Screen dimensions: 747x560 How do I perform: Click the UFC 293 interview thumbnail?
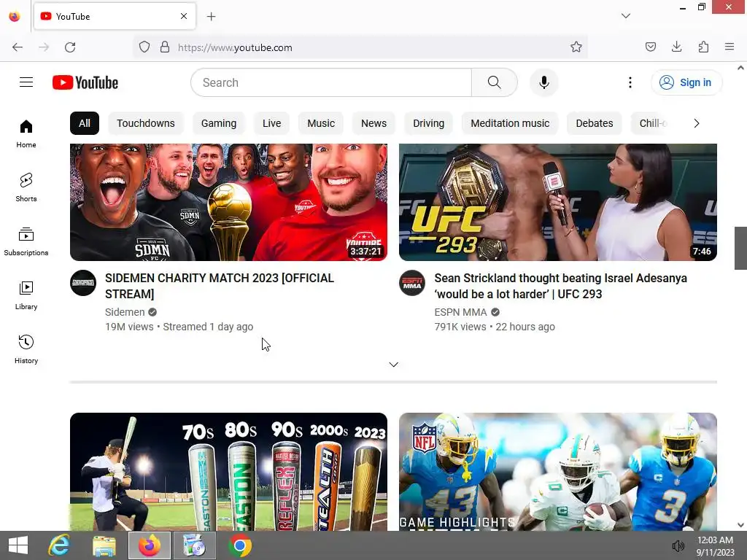pyautogui.click(x=558, y=202)
